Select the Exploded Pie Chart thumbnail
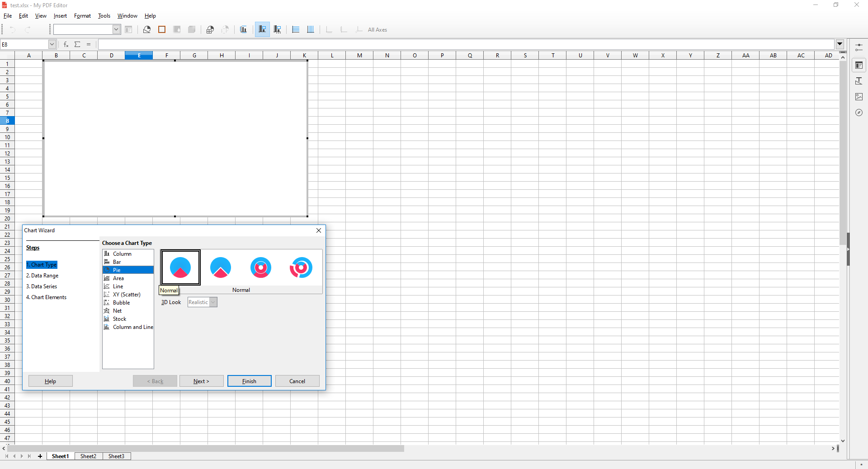Viewport: 868px width, 469px height. click(x=221, y=267)
